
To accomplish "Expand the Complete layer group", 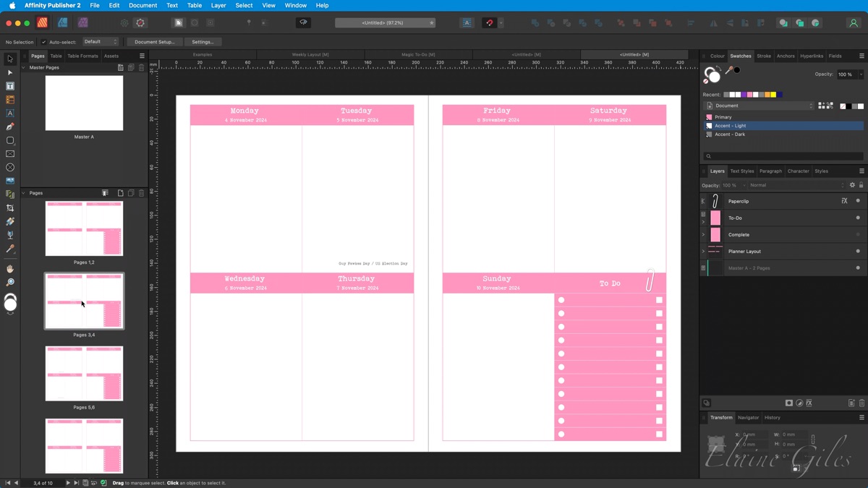I will point(703,234).
